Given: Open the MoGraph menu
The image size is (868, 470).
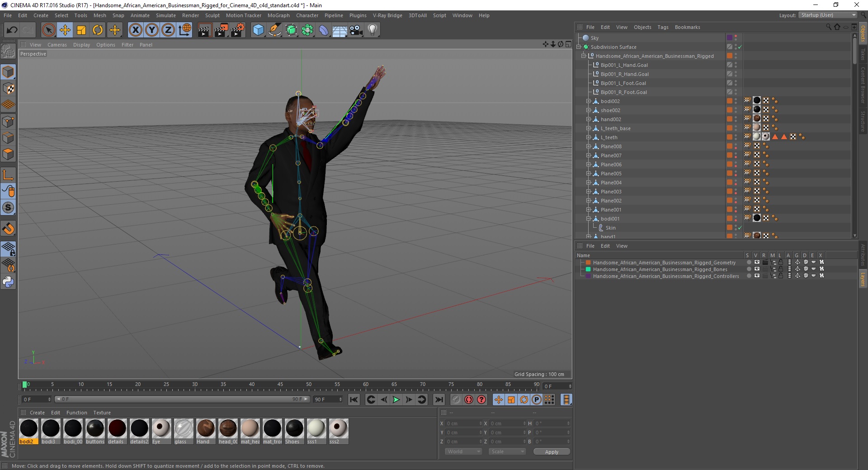Looking at the screenshot, I should [x=278, y=15].
